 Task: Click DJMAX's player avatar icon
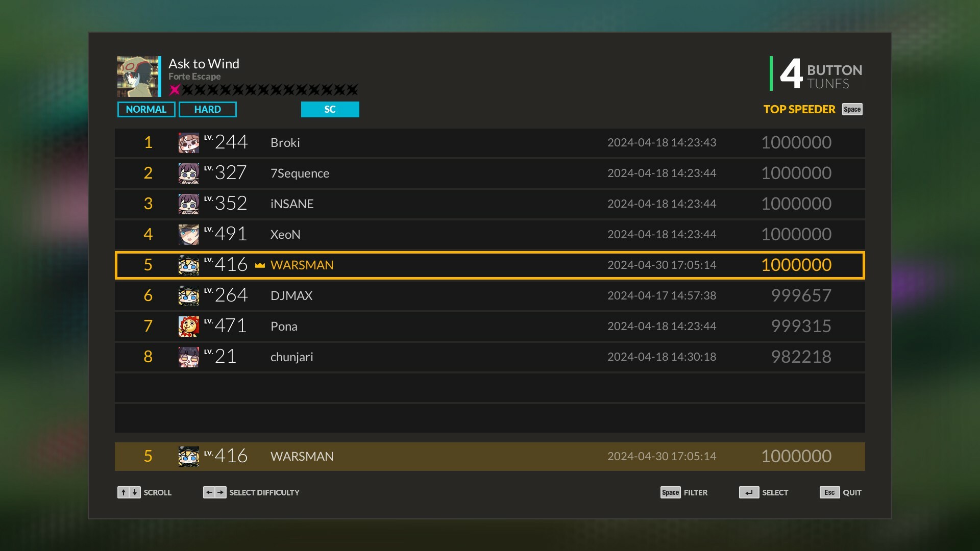189,295
